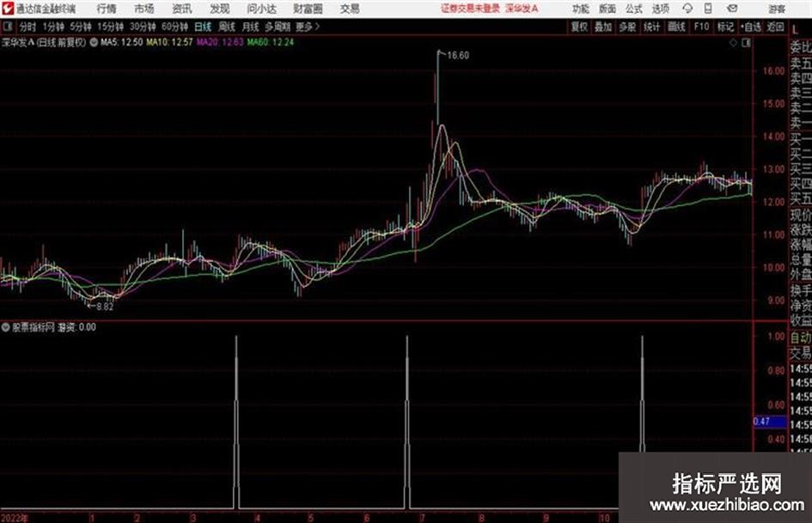Click the 1.00 indicator axis label

pyautogui.click(x=776, y=337)
